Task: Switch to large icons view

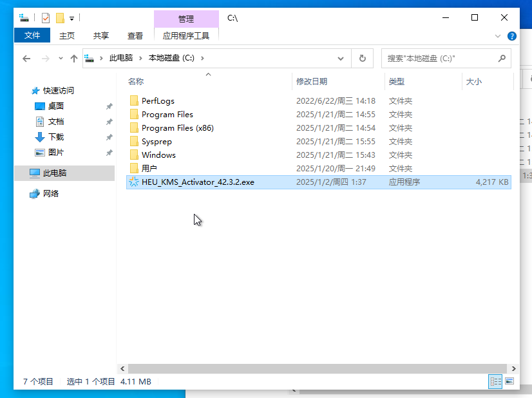Action: pos(509,381)
